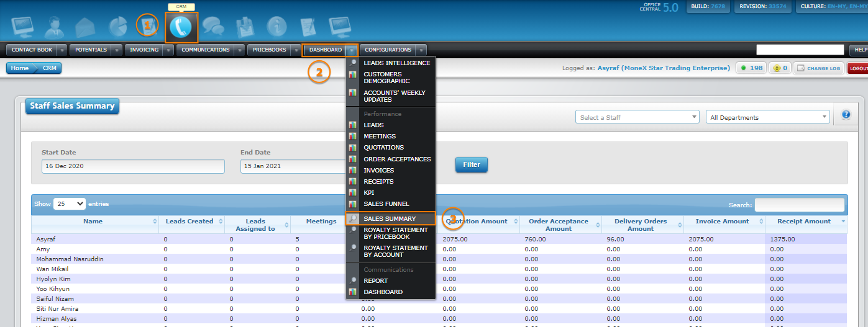Expand the Potentials dropdown arrow
Image resolution: width=868 pixels, height=327 pixels.
coord(117,50)
